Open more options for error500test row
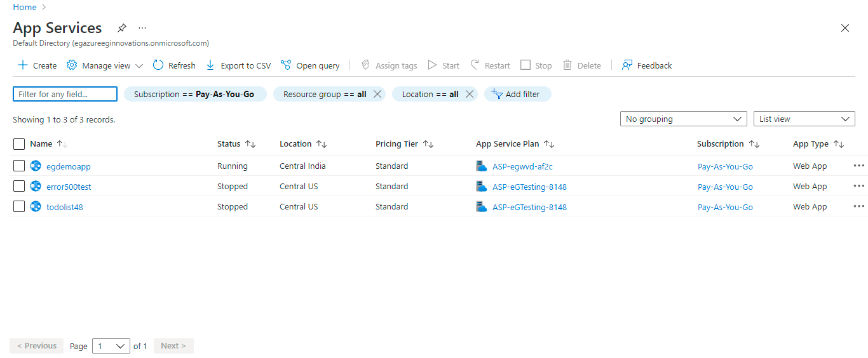The image size is (868, 358). pos(859,186)
